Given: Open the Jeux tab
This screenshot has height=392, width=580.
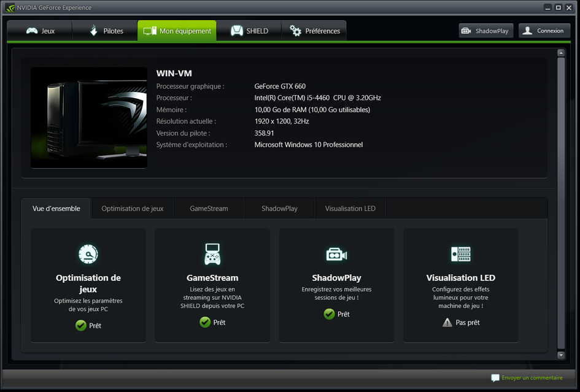Looking at the screenshot, I should [39, 31].
